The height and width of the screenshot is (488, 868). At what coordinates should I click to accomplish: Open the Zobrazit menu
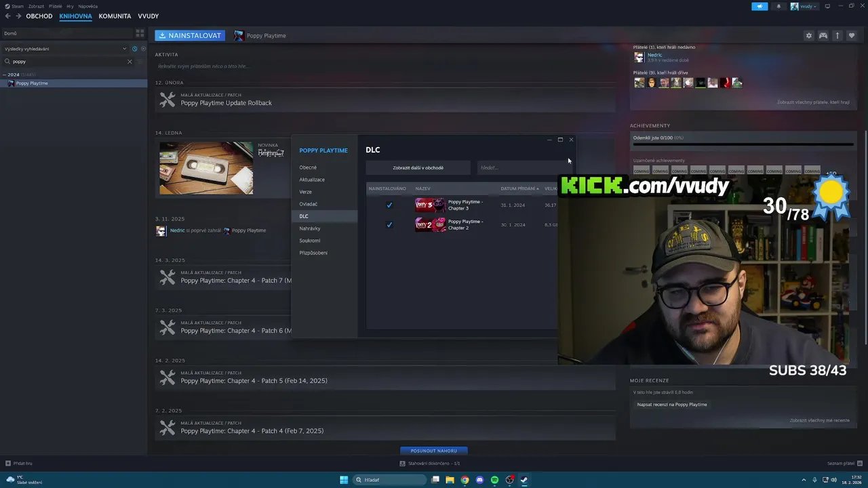coord(36,6)
